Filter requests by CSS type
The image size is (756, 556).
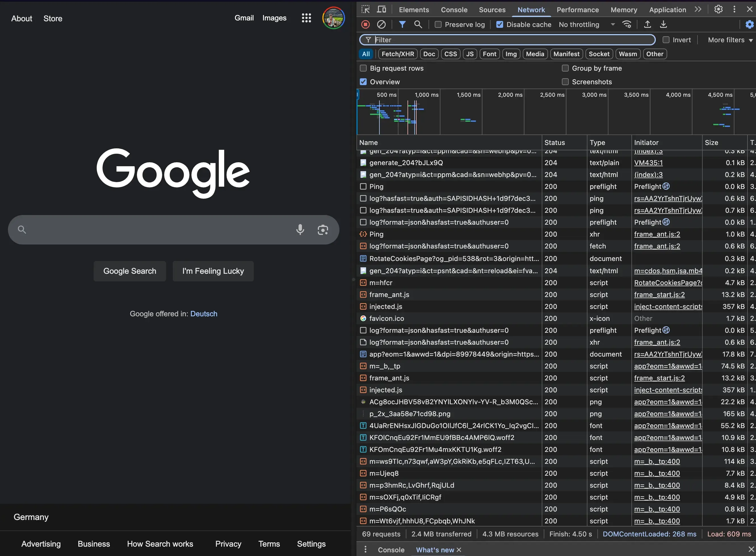(x=450, y=54)
